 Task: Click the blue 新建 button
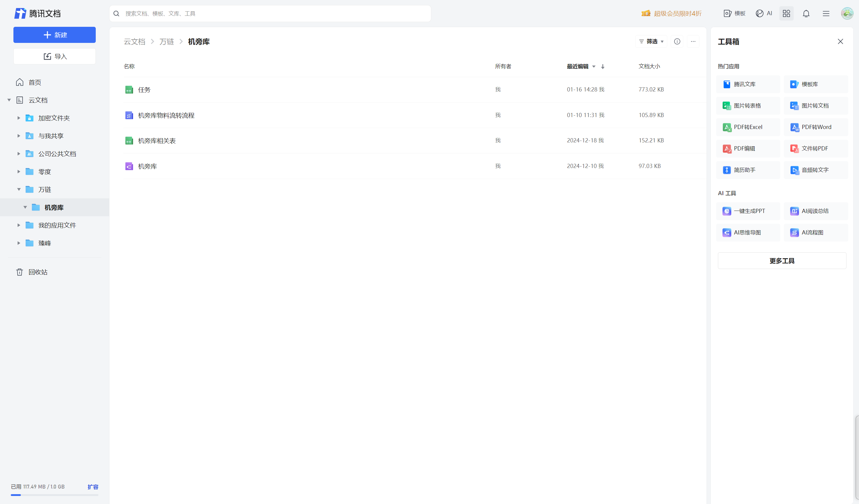coord(55,35)
